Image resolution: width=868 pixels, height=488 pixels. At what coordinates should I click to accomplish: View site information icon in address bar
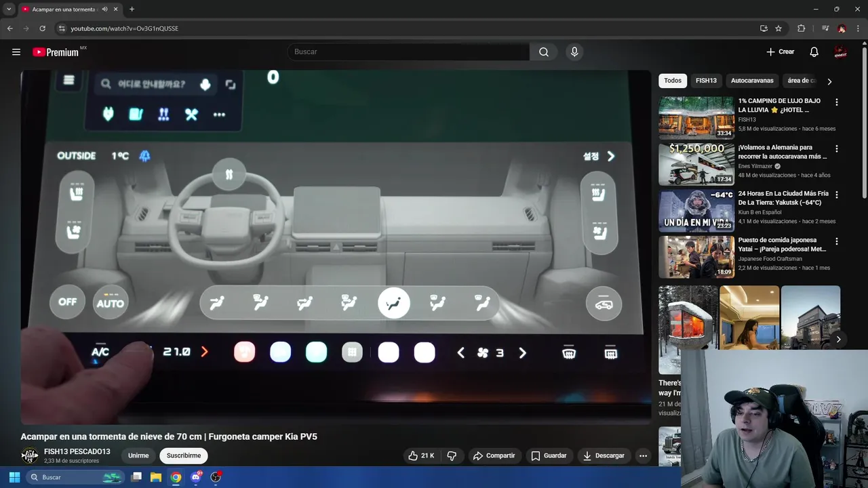(62, 28)
